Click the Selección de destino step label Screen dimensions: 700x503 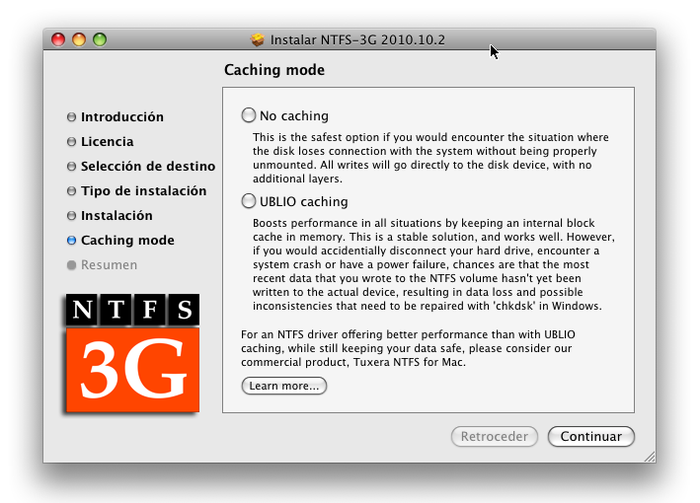coord(148,166)
